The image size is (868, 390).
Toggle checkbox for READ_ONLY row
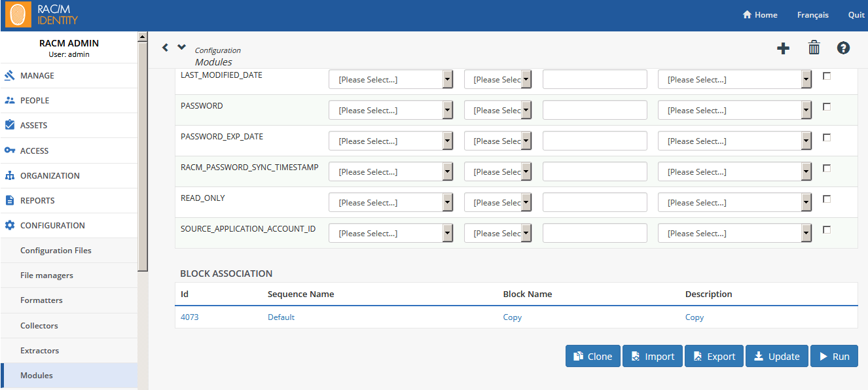tap(827, 199)
